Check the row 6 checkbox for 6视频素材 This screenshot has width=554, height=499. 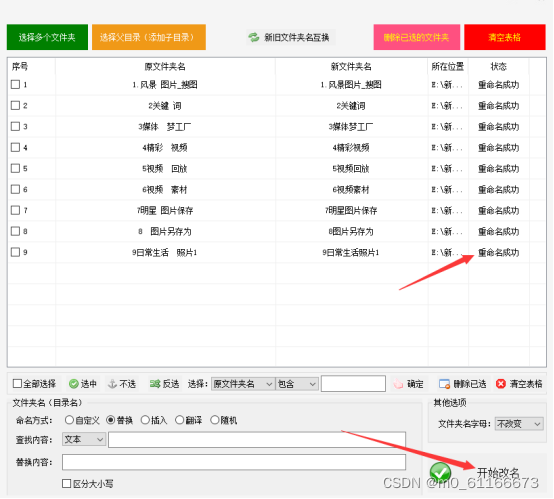[15, 189]
